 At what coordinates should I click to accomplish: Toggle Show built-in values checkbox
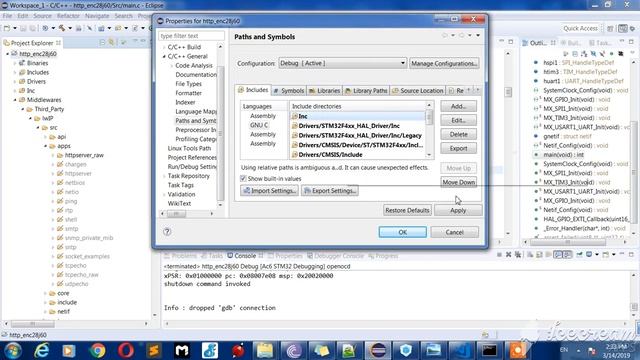pyautogui.click(x=243, y=179)
